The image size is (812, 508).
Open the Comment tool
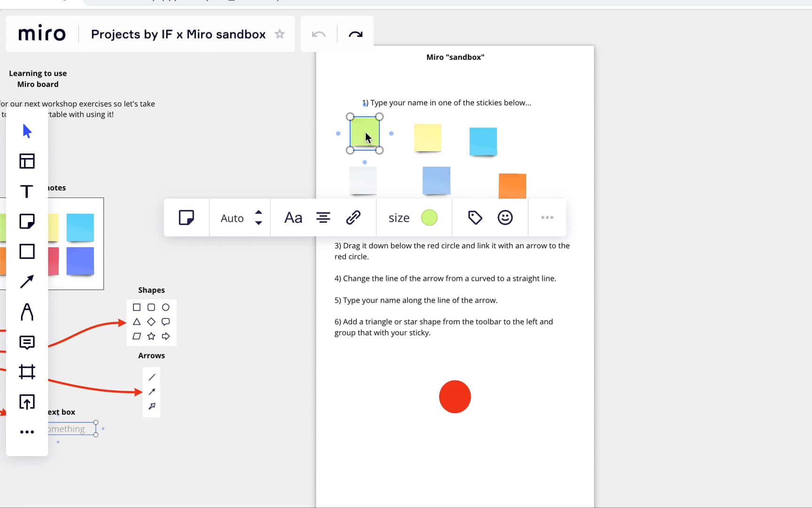[27, 342]
